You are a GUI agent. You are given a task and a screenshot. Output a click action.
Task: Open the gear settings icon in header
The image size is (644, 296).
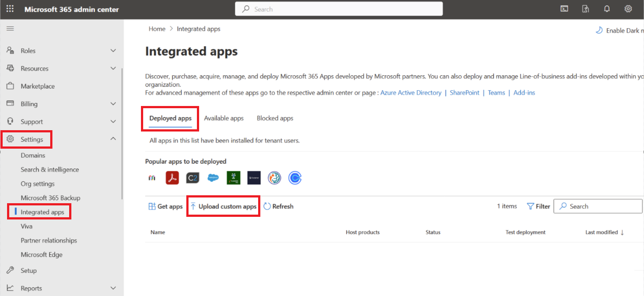click(x=628, y=9)
